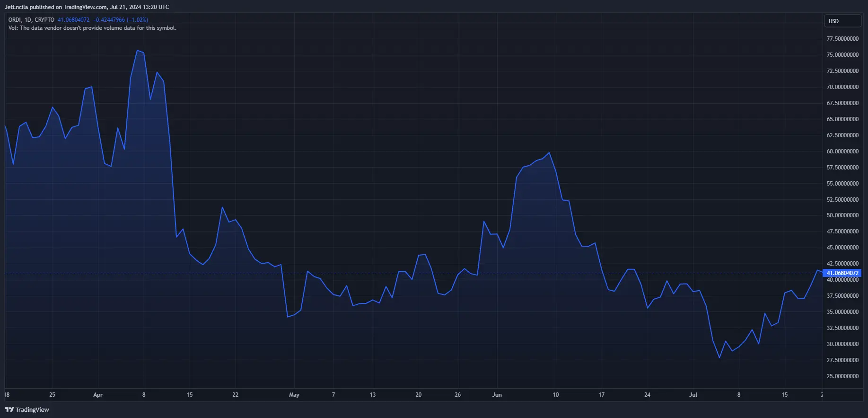Screen dimensions: 868x418
Task: Click the 27.50000000 price axis label
Action: (x=842, y=360)
